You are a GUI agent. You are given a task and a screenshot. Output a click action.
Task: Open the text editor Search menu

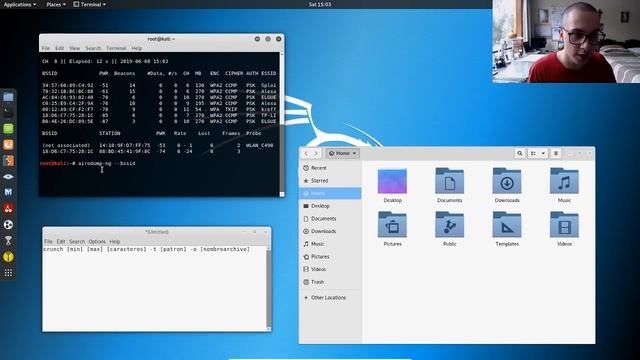(x=77, y=242)
